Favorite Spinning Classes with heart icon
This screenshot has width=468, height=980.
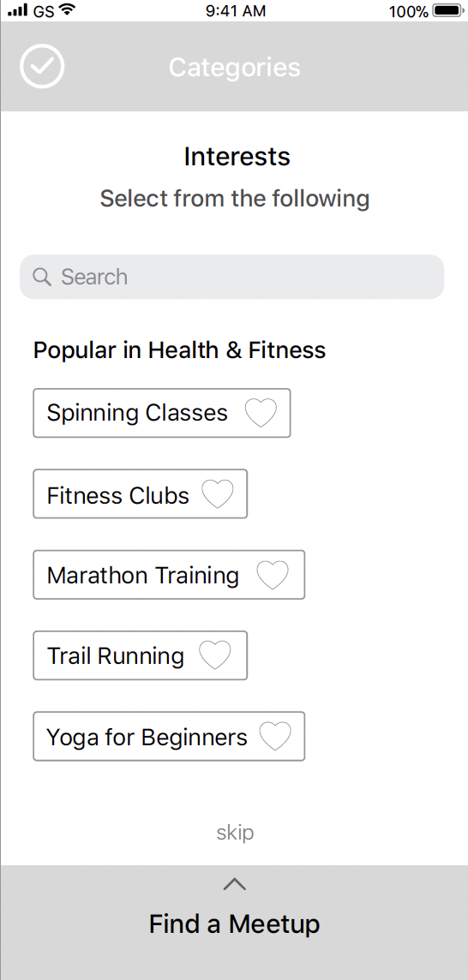point(261,413)
